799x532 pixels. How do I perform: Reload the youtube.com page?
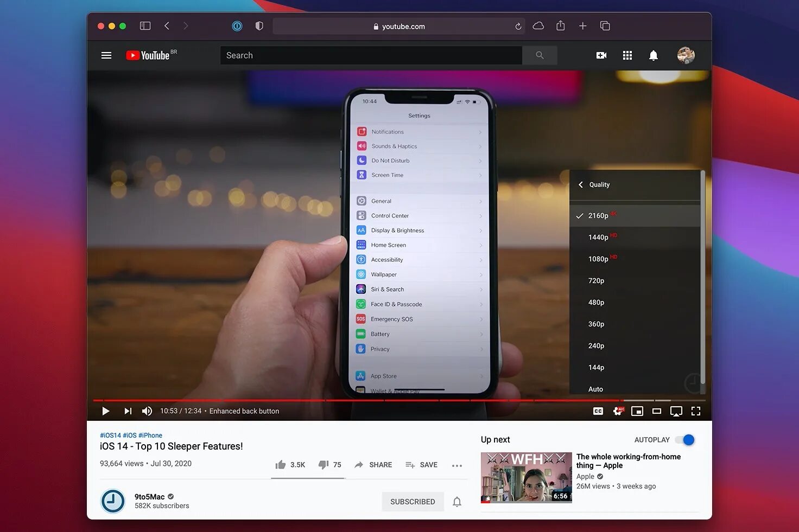(518, 26)
